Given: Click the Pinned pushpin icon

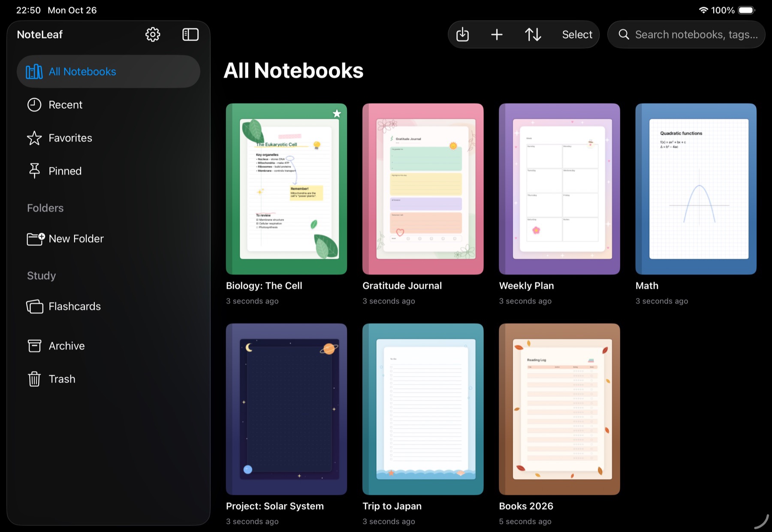Looking at the screenshot, I should [x=34, y=171].
